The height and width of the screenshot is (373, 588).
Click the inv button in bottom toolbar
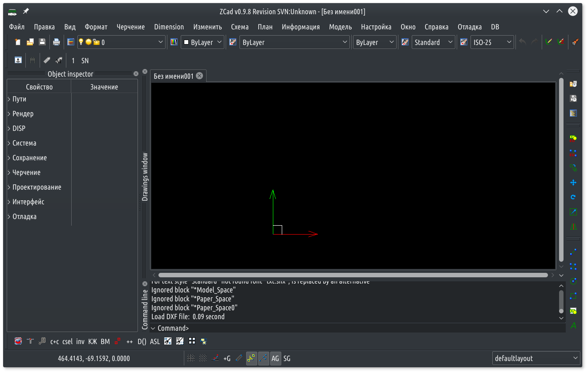[80, 342]
